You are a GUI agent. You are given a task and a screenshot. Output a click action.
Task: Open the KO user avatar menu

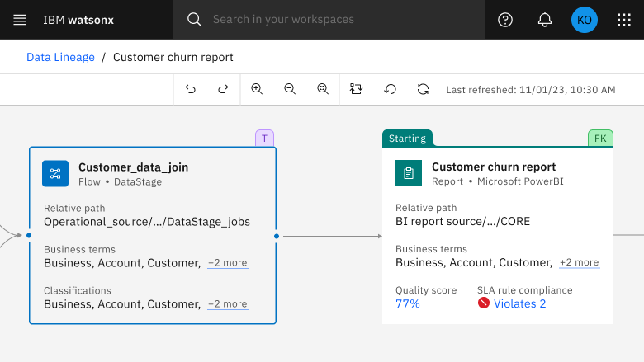tap(585, 20)
